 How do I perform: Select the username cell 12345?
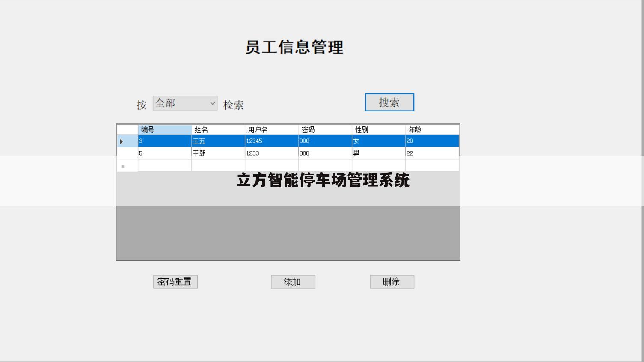point(272,141)
